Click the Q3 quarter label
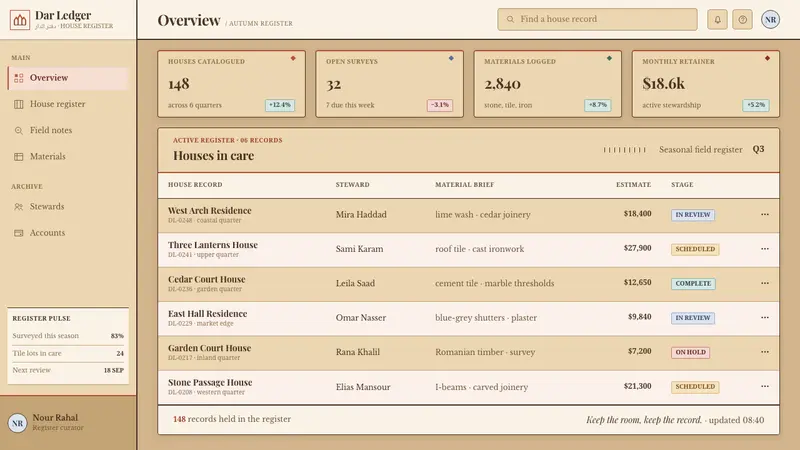 pos(759,149)
